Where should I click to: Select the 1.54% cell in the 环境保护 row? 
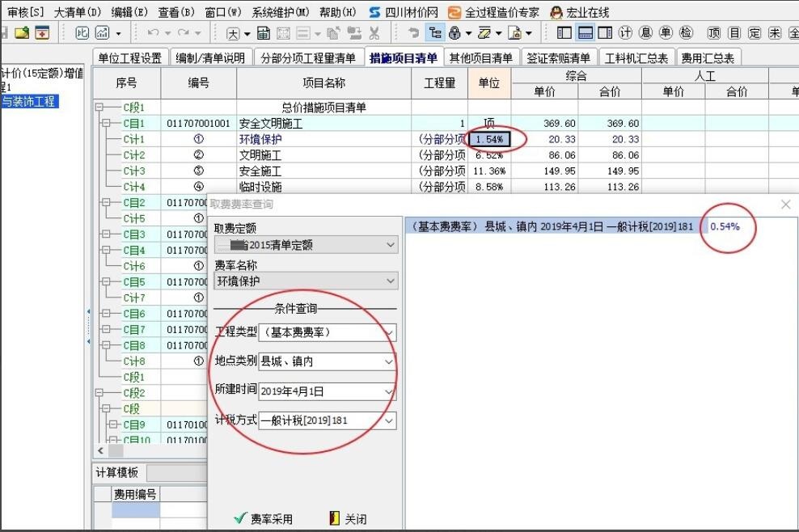point(489,139)
